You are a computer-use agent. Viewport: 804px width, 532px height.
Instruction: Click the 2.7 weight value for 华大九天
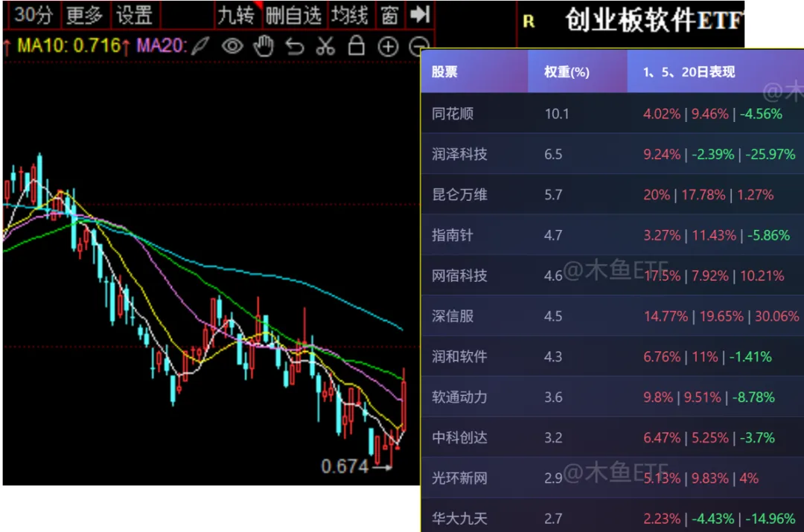(552, 519)
